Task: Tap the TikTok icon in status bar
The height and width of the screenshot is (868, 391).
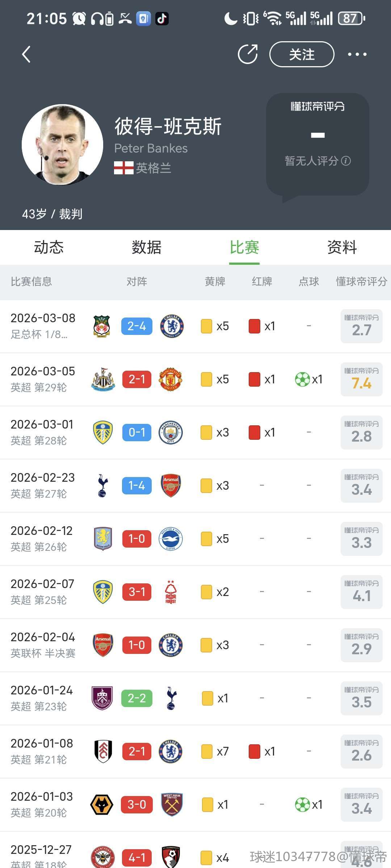Action: [x=162, y=18]
